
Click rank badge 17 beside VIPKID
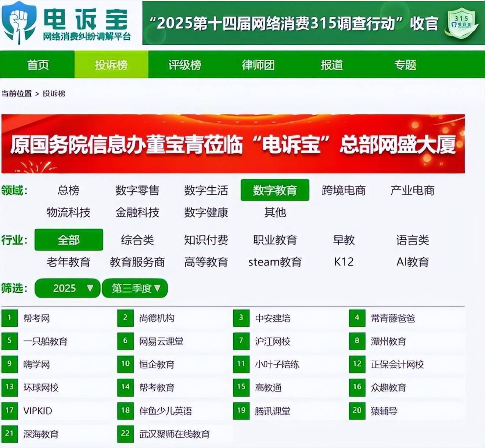pyautogui.click(x=10, y=411)
